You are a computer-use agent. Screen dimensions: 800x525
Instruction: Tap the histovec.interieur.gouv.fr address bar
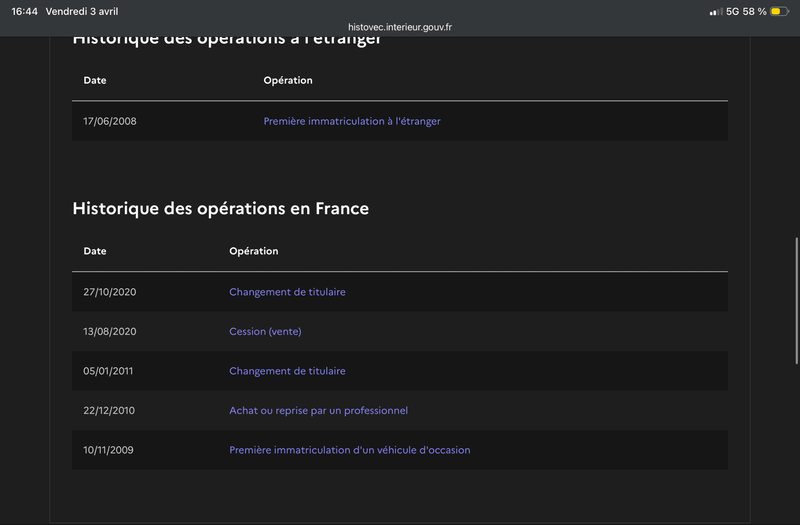400,27
